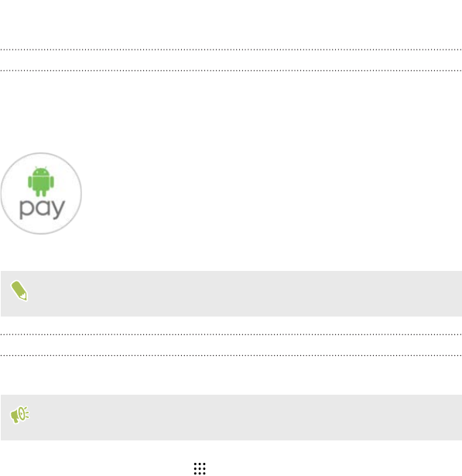Click the pencil tip of note icon
Viewport: 462px width, 476px height.
[x=24, y=296]
